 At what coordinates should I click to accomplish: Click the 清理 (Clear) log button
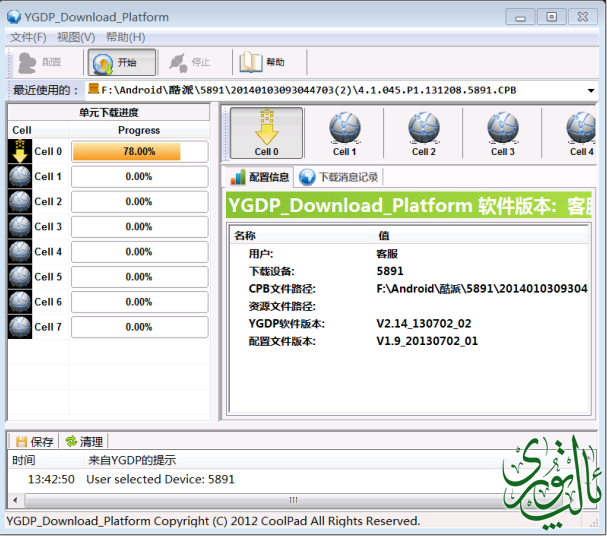84,442
